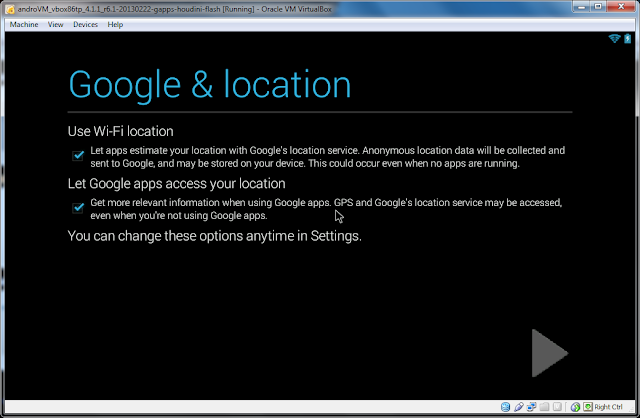Minimize the VirtualBox window
The width and height of the screenshot is (640, 418).
pos(581,7)
